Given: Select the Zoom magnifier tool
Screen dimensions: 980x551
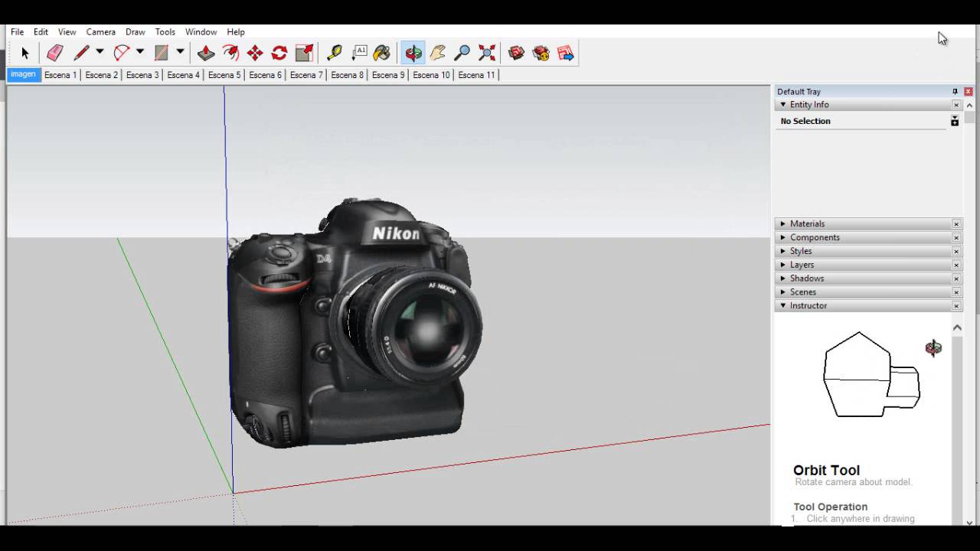Looking at the screenshot, I should pos(462,53).
